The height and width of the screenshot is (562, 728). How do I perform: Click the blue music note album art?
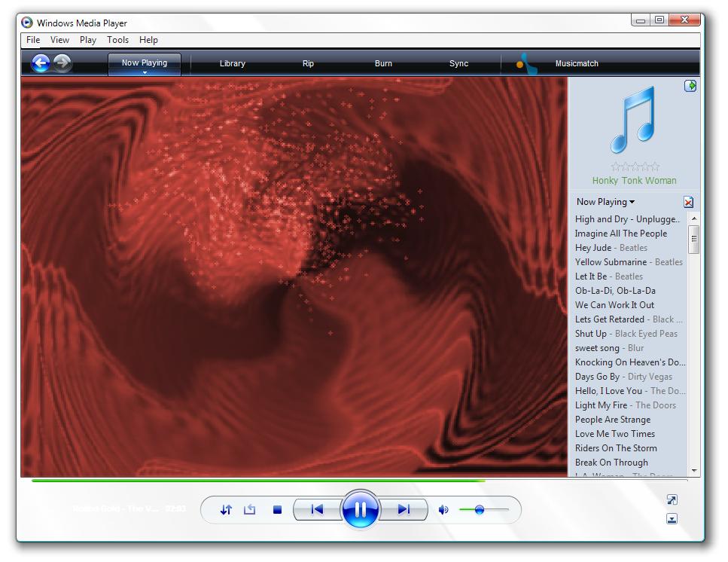(633, 120)
